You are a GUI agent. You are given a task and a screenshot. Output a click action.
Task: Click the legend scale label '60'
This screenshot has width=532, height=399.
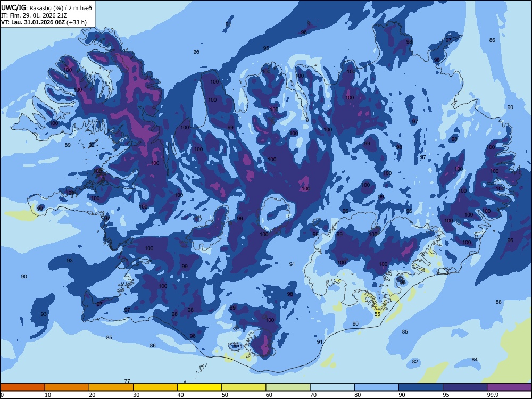269,395
